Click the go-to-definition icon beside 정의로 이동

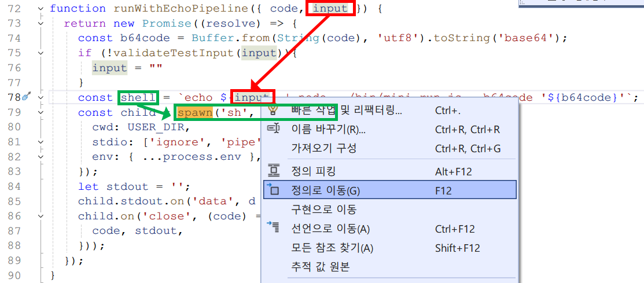tap(274, 190)
